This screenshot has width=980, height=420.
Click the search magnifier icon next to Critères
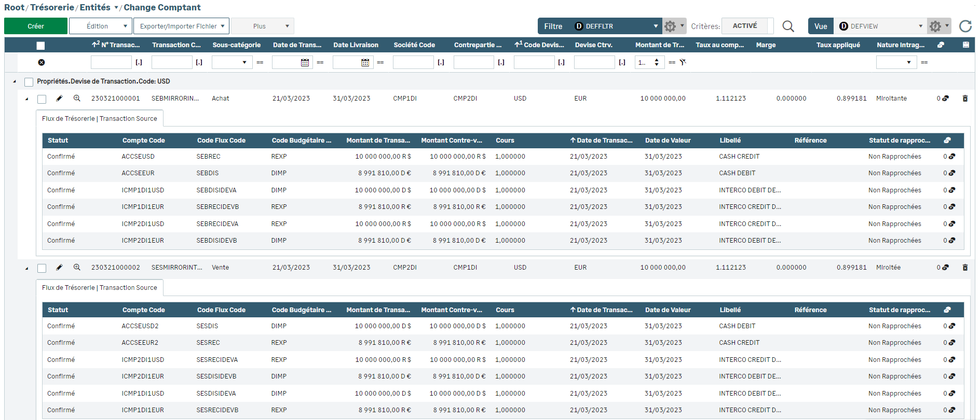788,26
